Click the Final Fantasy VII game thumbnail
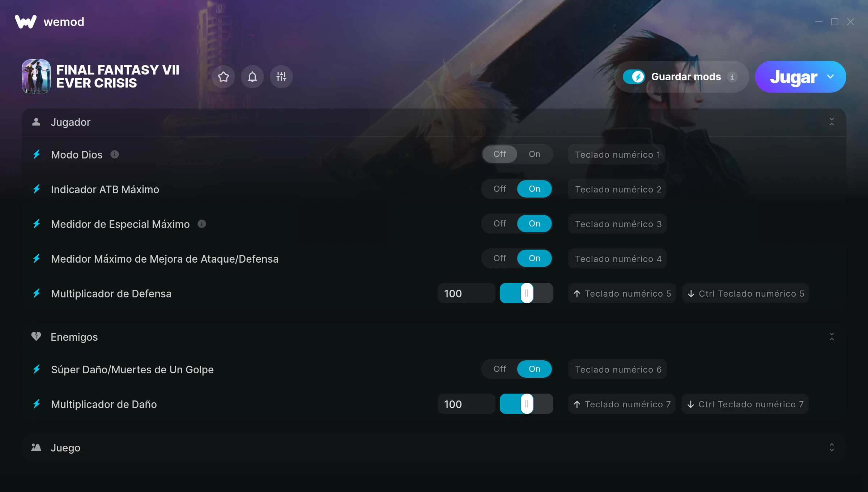Image resolution: width=868 pixels, height=492 pixels. click(36, 77)
